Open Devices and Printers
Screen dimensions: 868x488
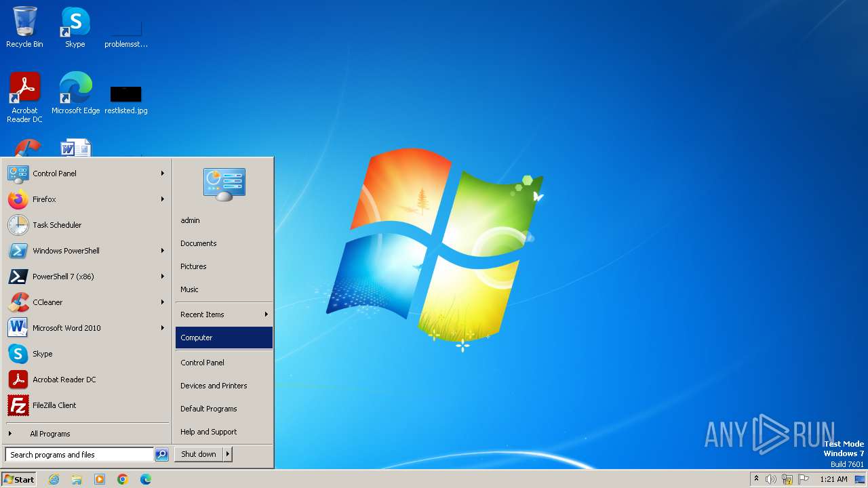tap(224, 386)
